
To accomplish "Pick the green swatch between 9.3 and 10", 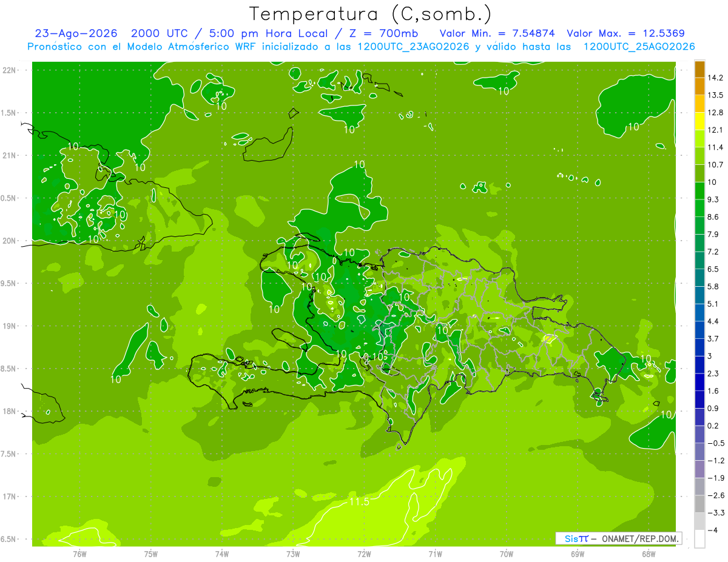I will [x=700, y=191].
